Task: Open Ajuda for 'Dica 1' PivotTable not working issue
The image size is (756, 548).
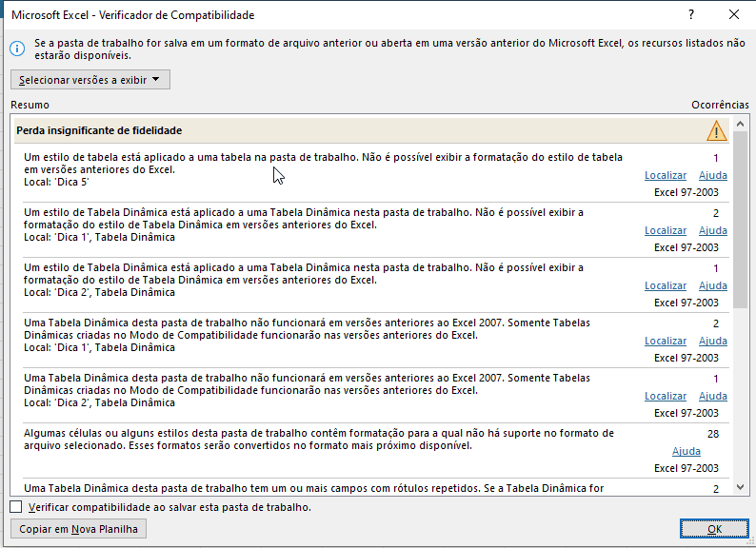Action: [x=712, y=341]
